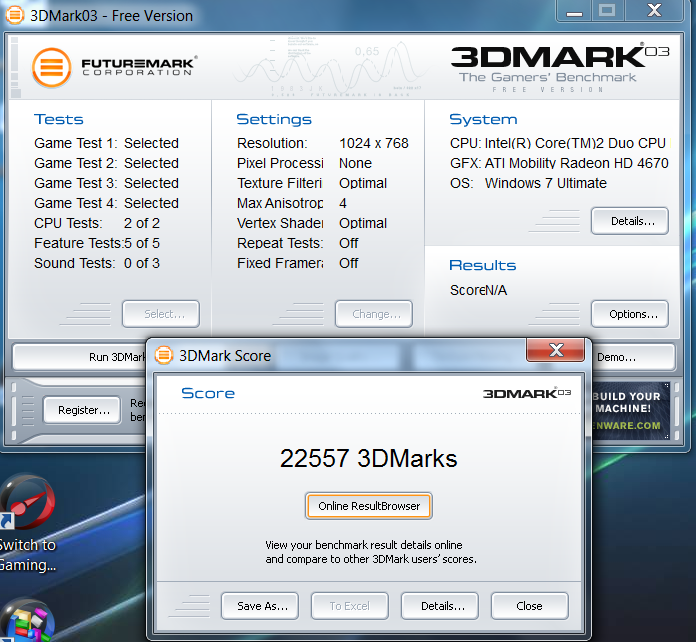Click the Tests section heading

tap(59, 119)
